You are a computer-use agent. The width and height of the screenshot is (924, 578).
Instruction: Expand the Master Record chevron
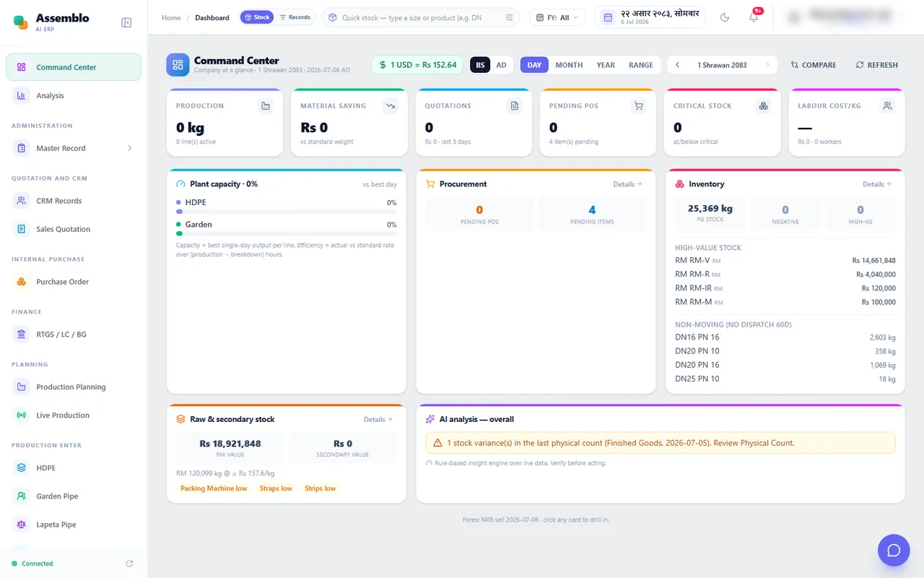tap(130, 148)
